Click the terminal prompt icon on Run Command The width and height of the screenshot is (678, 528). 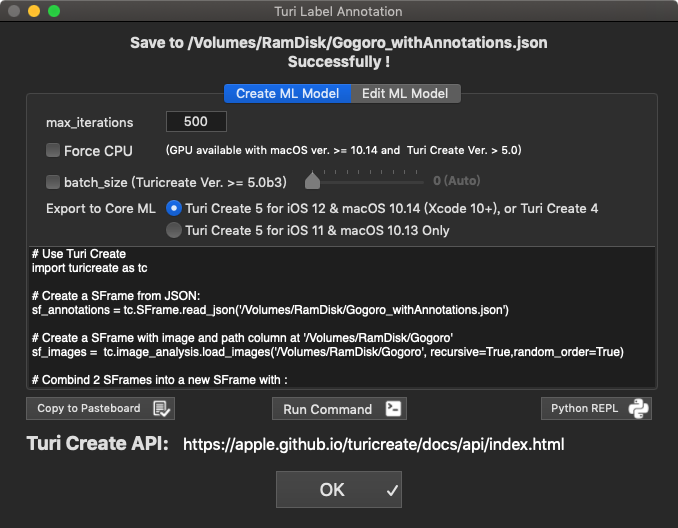(x=393, y=409)
